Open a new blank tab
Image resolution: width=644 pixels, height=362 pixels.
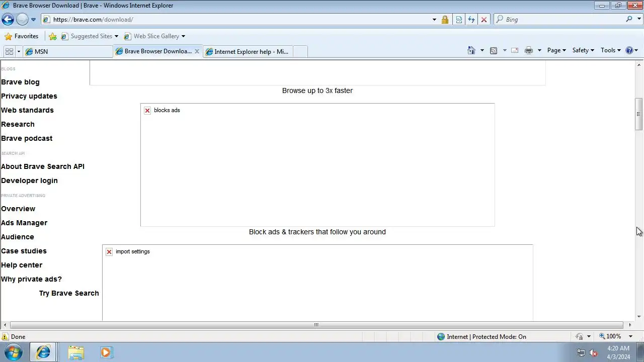point(300,51)
